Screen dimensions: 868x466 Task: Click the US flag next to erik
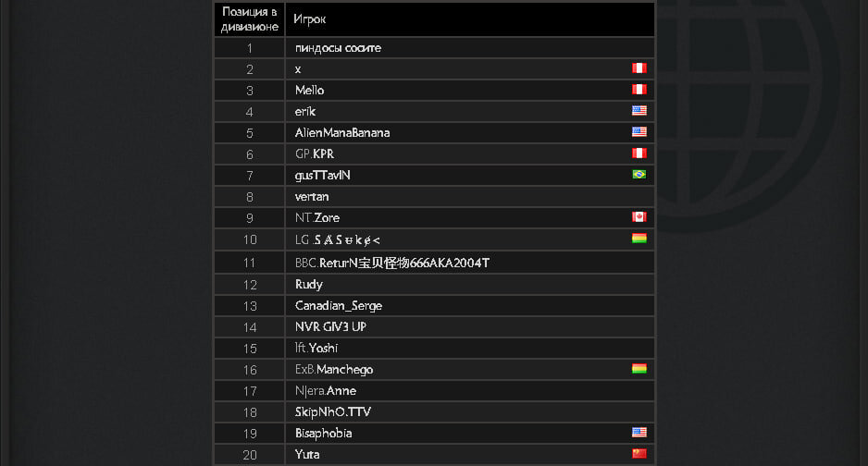[639, 111]
